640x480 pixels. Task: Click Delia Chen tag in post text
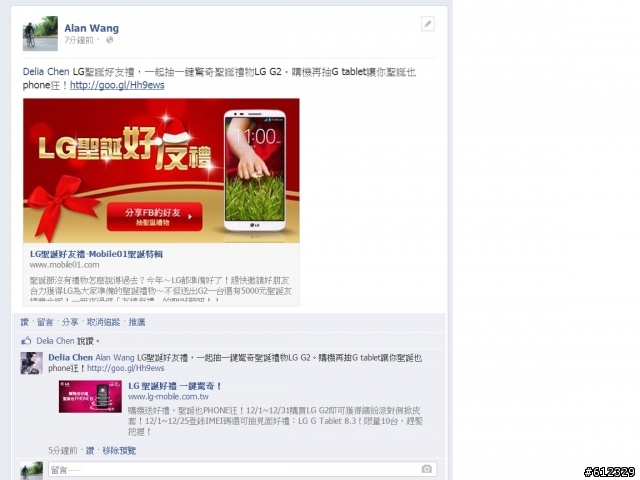(46, 72)
